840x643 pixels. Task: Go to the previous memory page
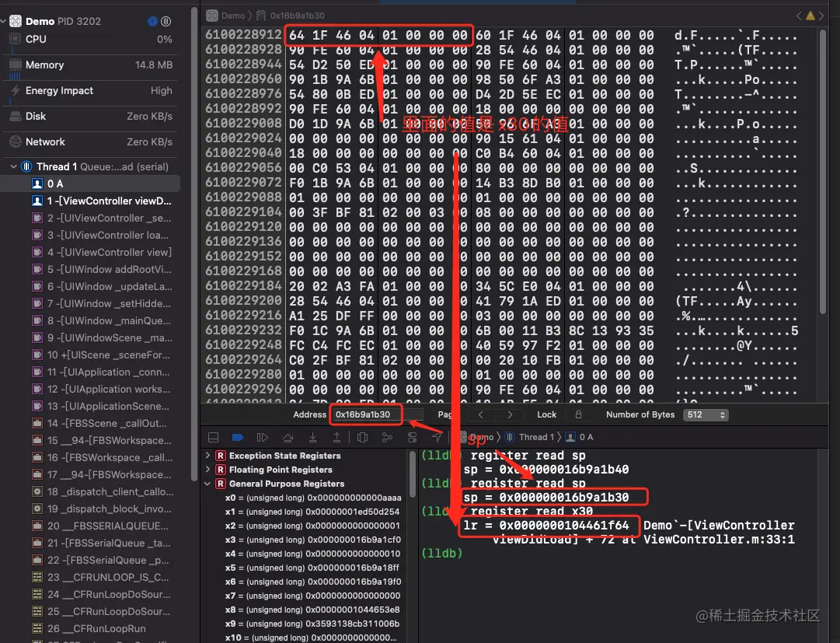coord(480,414)
